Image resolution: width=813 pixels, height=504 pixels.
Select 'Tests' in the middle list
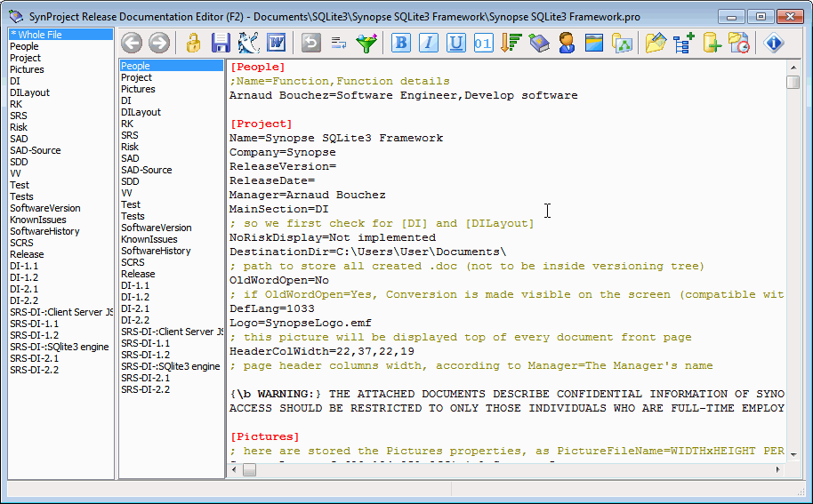(x=172, y=216)
